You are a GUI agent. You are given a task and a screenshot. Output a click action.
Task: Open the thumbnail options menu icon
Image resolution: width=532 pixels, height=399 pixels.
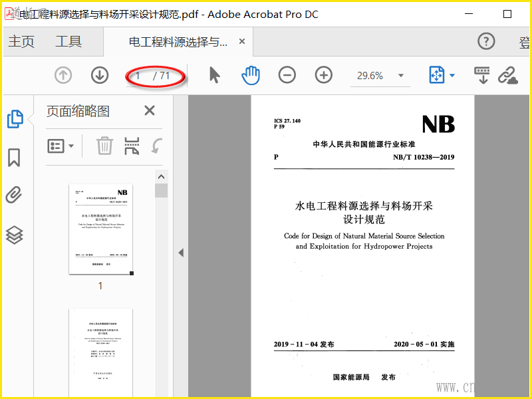tap(61, 146)
